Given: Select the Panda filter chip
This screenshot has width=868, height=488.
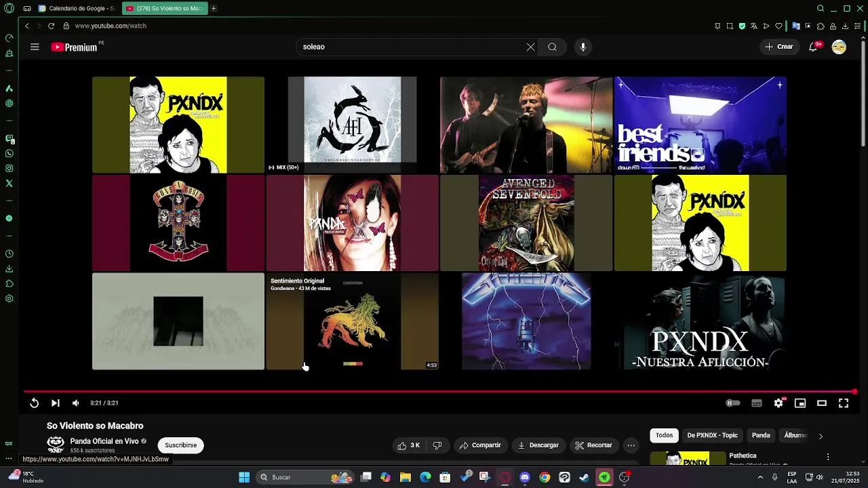Looking at the screenshot, I should (x=761, y=435).
